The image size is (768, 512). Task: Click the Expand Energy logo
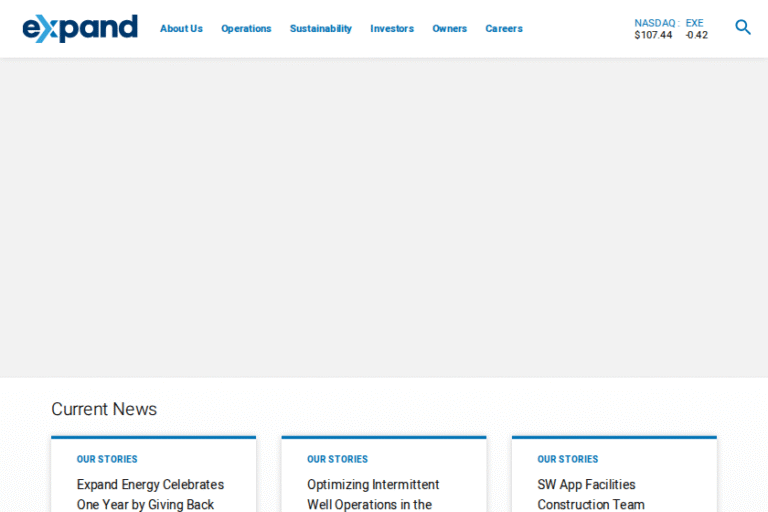(80, 28)
